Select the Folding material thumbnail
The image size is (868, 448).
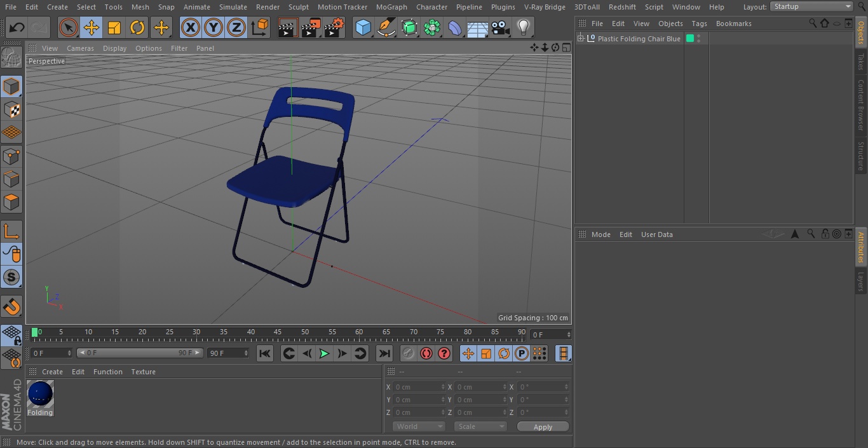pos(40,395)
